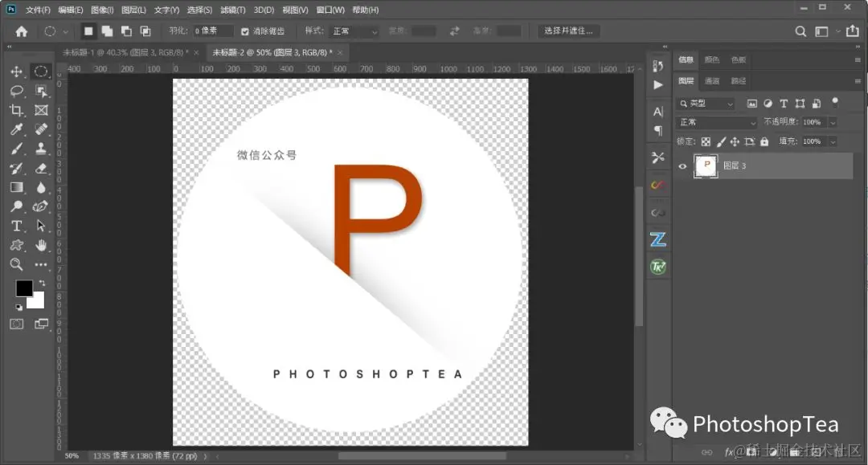Lock transparent pixels of the layer
Image resolution: width=868 pixels, height=465 pixels.
[x=706, y=141]
